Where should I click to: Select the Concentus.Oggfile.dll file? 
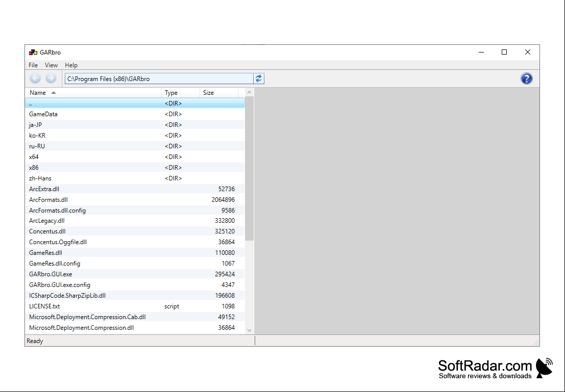coord(135,242)
